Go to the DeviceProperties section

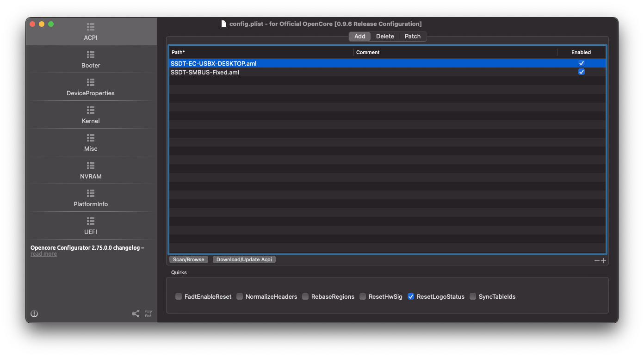point(91,87)
